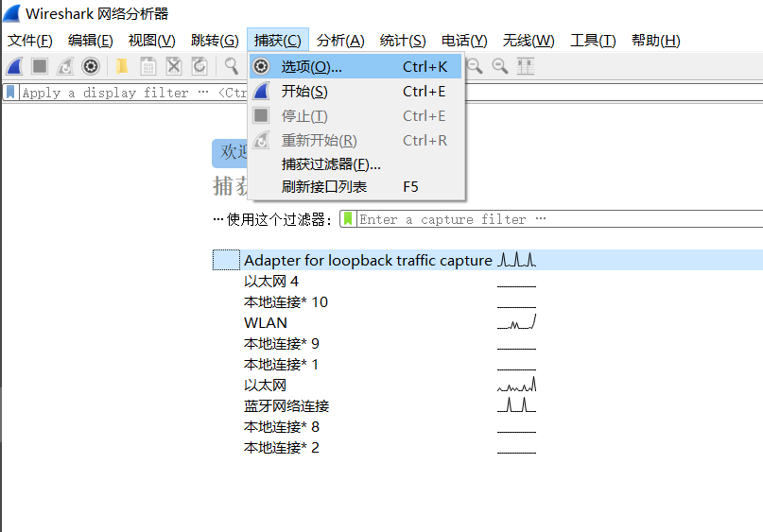Viewport: 763px width, 532px height.
Task: Choose 刷新接口列表 menu entry
Action: [355, 187]
